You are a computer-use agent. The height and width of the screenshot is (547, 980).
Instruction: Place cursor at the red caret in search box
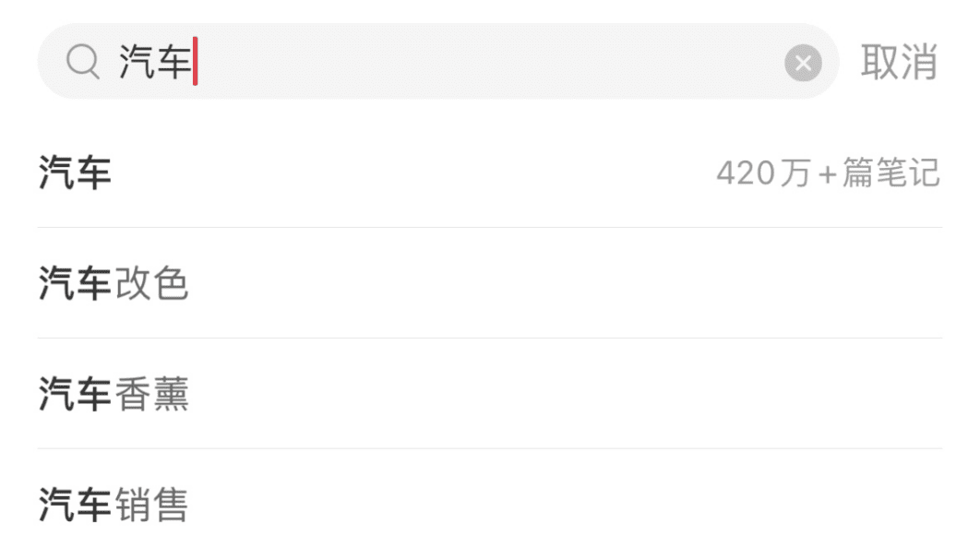pos(196,61)
